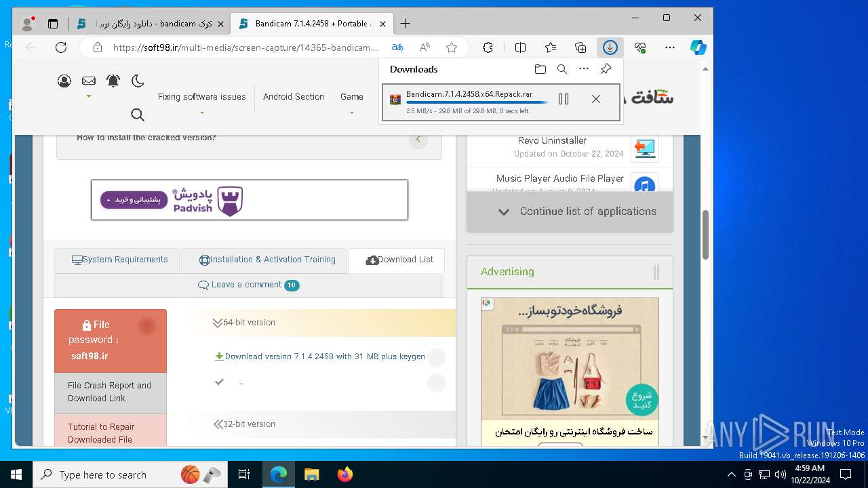Show hidden system tray icons
Image resolution: width=868 pixels, height=488 pixels.
731,474
